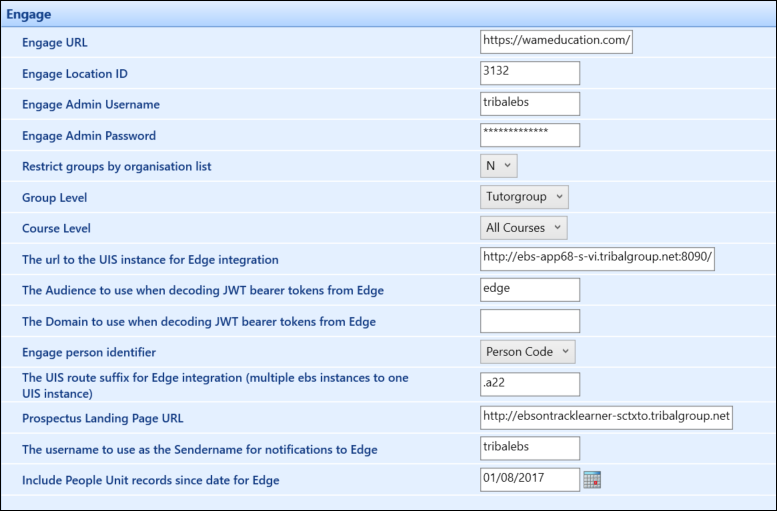Open Restrict groups by organisation list dropdown

coord(499,166)
